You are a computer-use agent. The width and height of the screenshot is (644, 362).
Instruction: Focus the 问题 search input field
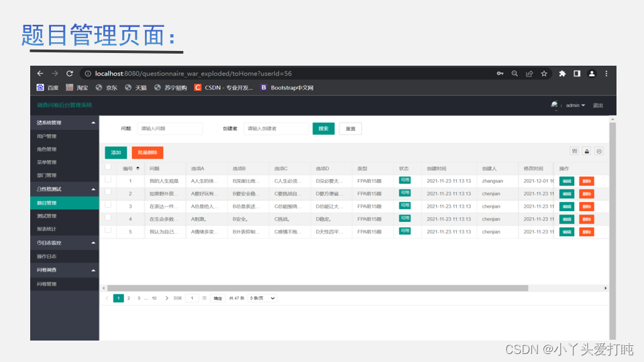pos(170,129)
